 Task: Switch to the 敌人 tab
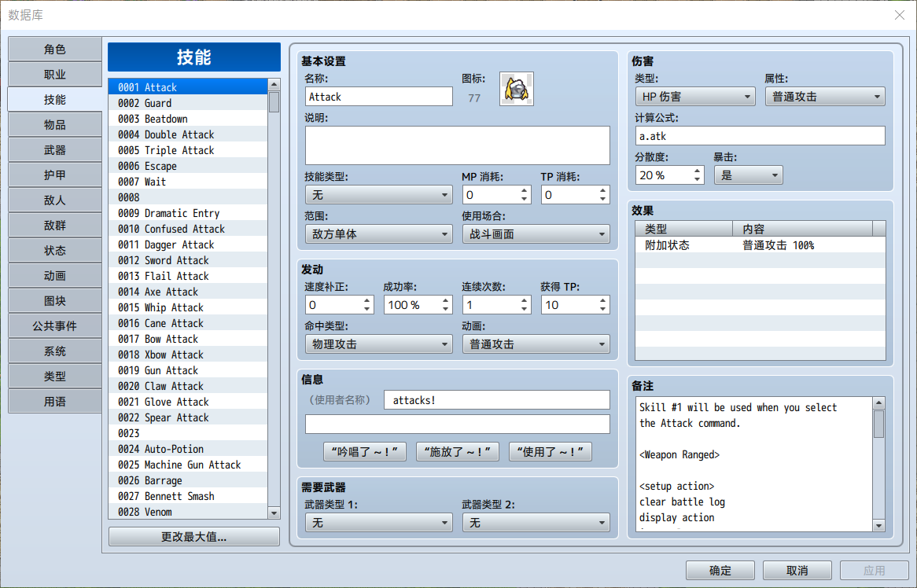pyautogui.click(x=55, y=200)
